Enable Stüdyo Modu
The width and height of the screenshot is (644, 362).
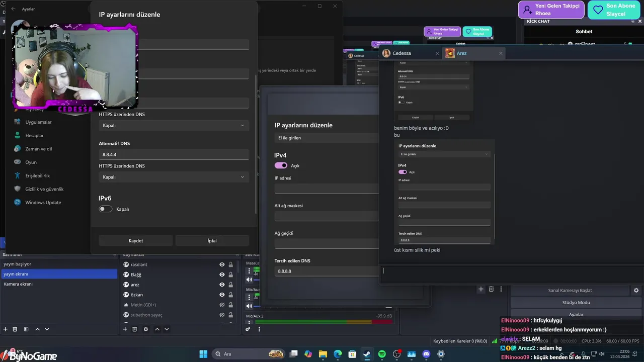point(576,303)
